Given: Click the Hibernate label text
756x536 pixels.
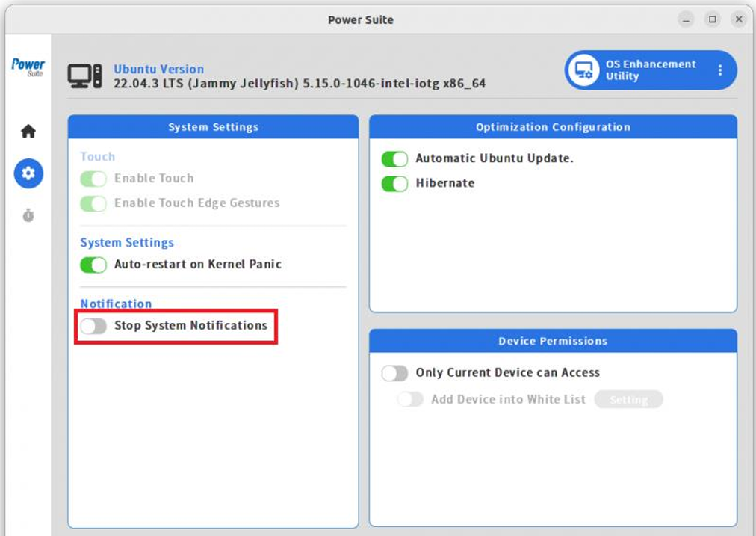Looking at the screenshot, I should 445,183.
